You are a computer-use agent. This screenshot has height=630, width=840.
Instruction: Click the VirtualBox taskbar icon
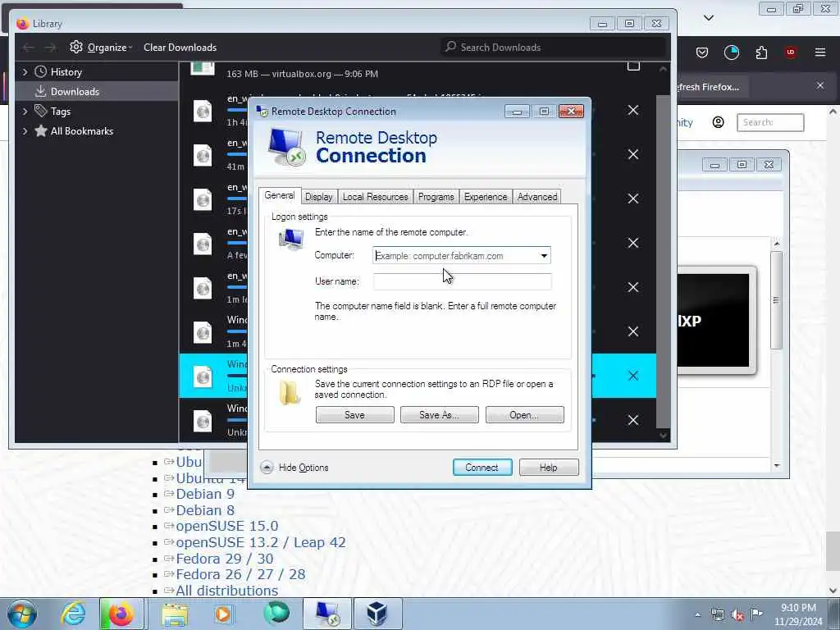pos(377,614)
